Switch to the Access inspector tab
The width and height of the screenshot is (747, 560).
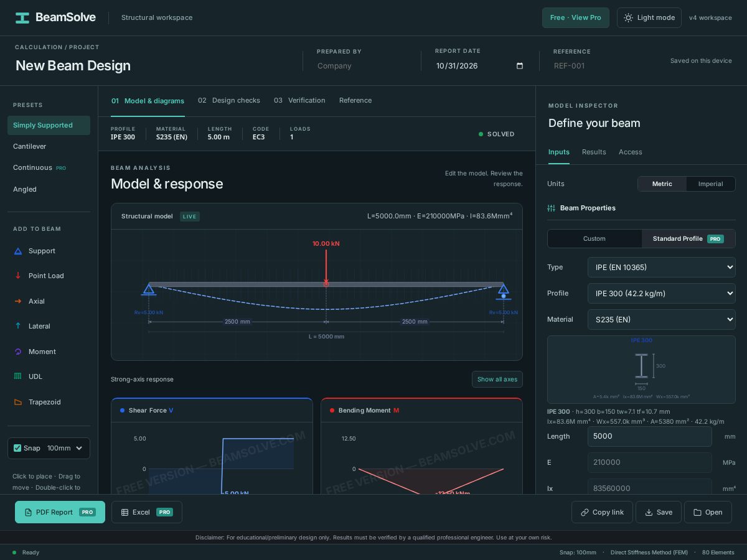coord(631,152)
